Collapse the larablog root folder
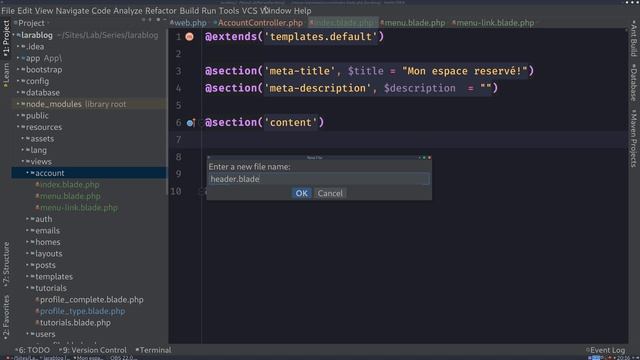The image size is (640, 360). (14, 36)
